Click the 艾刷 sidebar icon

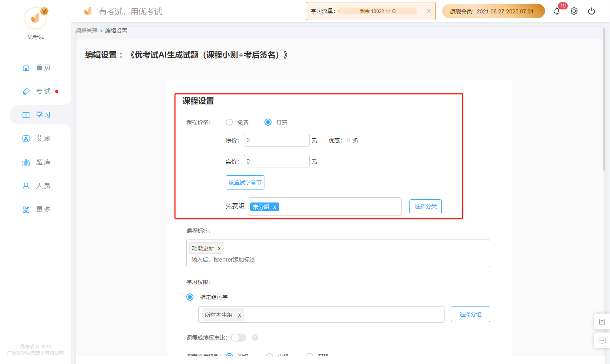[x=26, y=139]
